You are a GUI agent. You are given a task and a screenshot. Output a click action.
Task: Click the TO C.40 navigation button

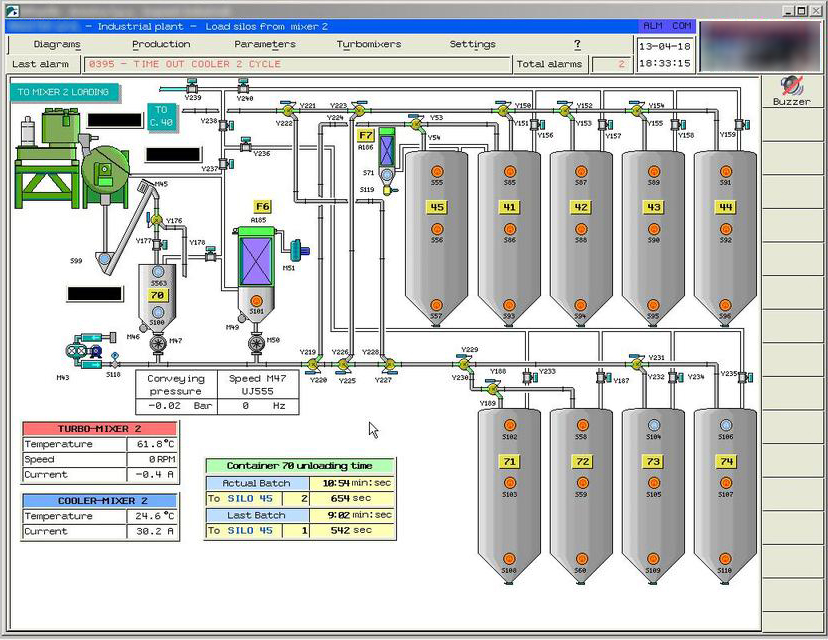(x=161, y=116)
